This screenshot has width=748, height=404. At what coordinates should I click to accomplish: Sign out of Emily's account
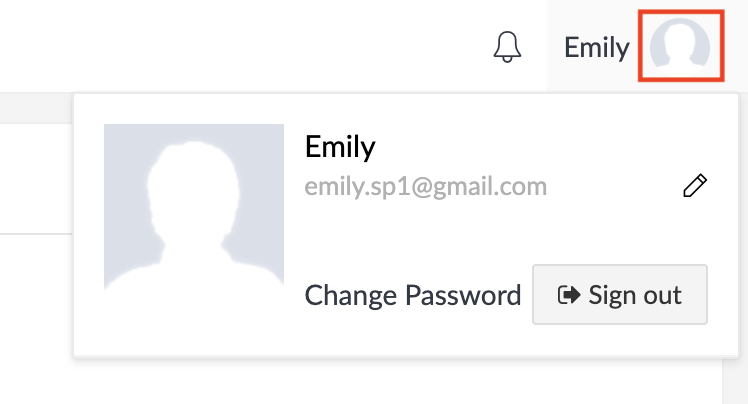(x=620, y=294)
